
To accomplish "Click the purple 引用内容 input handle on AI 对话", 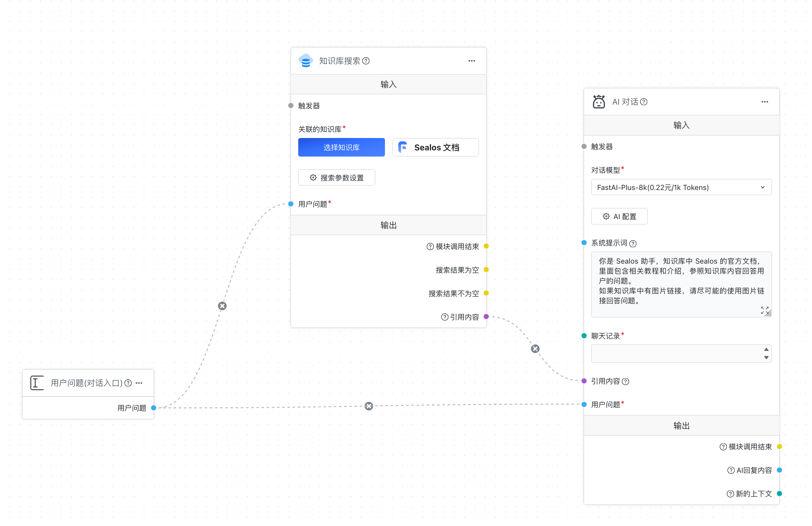I will (x=584, y=381).
